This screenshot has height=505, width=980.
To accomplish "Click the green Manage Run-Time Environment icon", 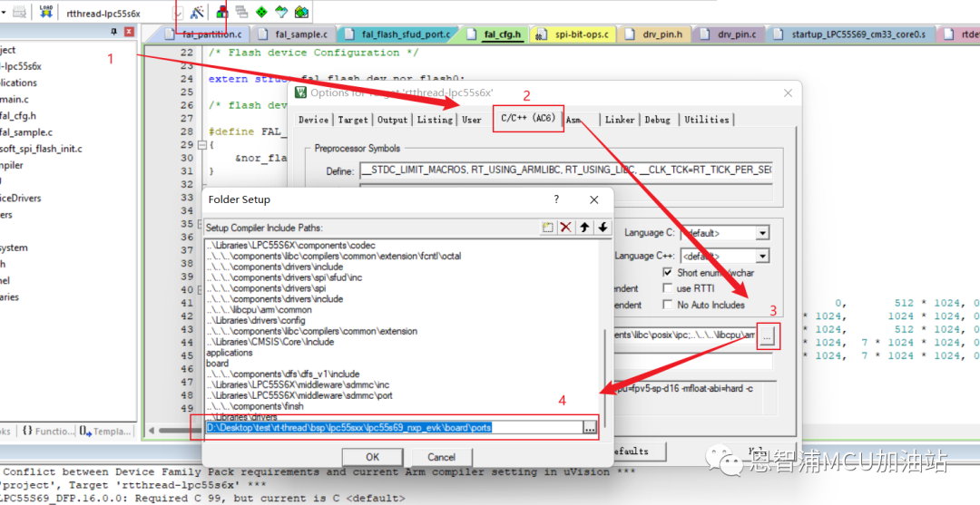I will click(261, 12).
